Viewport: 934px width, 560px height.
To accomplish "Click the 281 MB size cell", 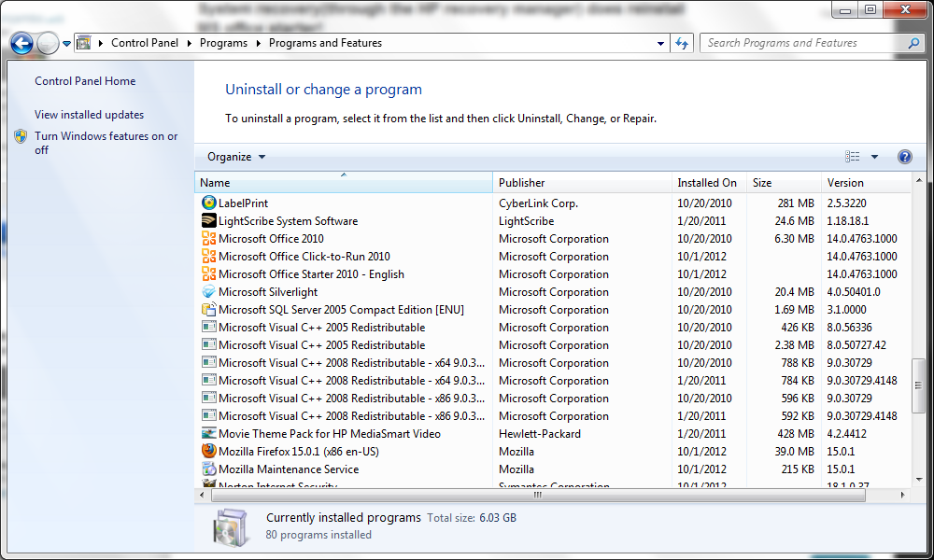I will [x=796, y=203].
